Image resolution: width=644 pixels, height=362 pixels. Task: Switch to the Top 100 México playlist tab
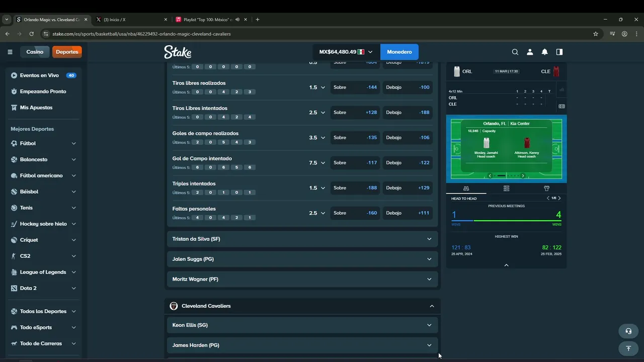point(211,20)
